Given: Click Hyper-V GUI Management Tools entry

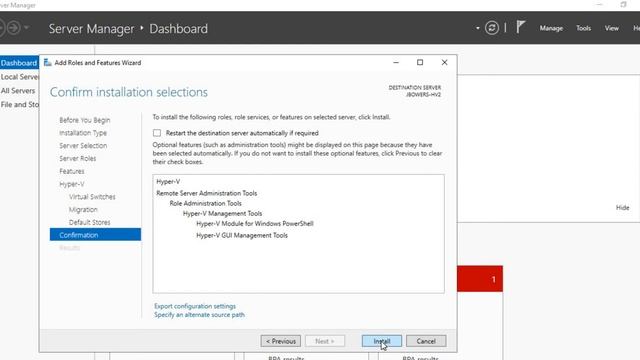Looking at the screenshot, I should click(242, 236).
